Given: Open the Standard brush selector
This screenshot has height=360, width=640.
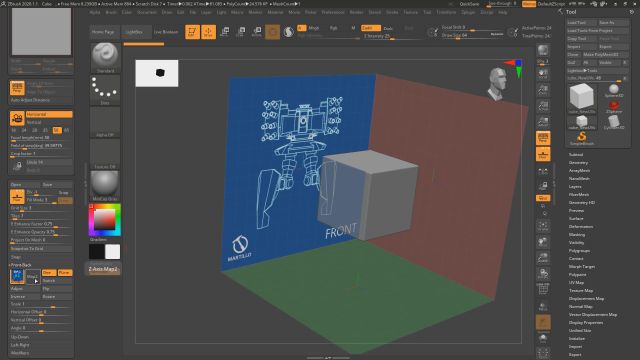Looking at the screenshot, I should (105, 57).
